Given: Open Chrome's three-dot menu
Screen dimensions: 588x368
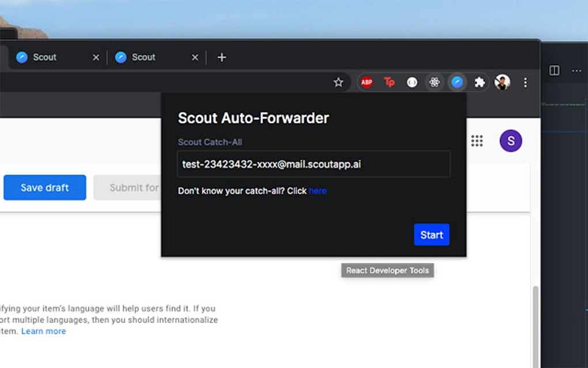Looking at the screenshot, I should point(525,82).
